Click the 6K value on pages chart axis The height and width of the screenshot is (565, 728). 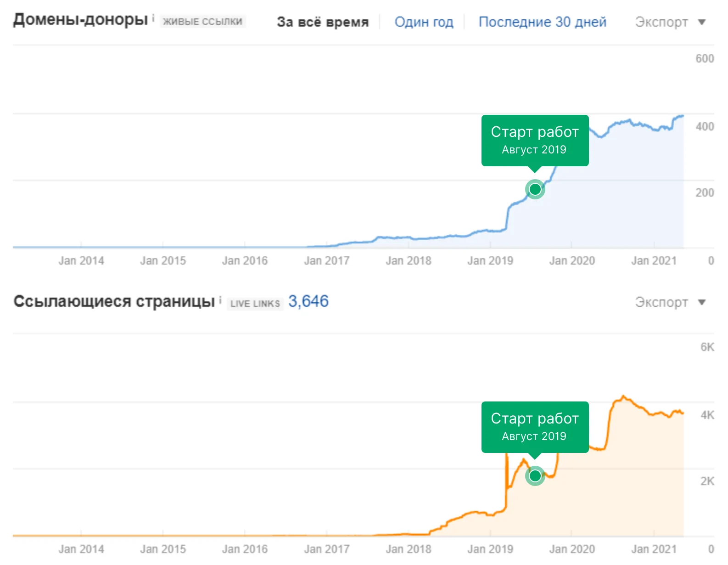pyautogui.click(x=707, y=347)
